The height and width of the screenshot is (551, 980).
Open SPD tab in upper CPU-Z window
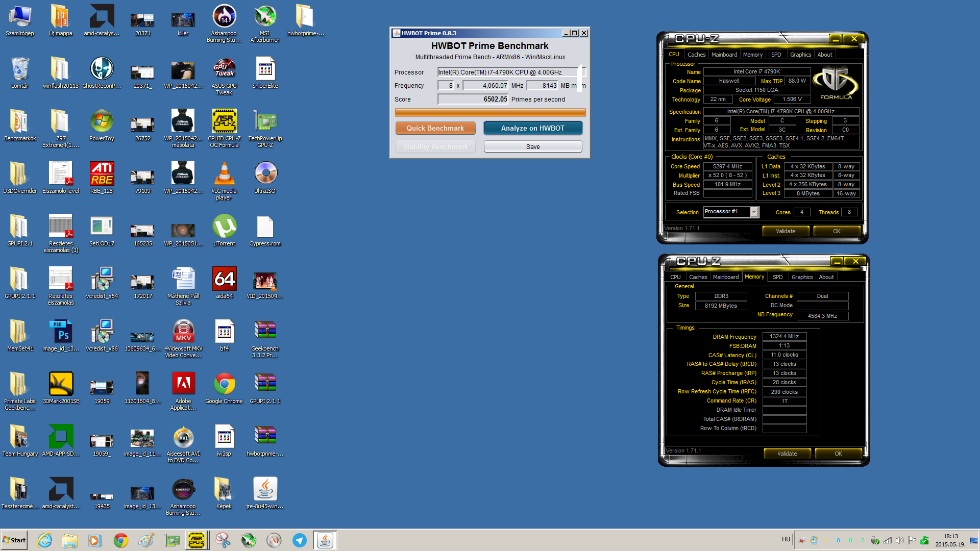(x=776, y=55)
